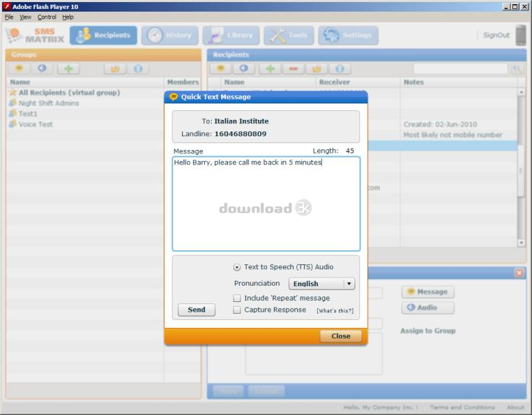The width and height of the screenshot is (532, 415).
Task: Click the recipients search field
Action: [x=461, y=69]
